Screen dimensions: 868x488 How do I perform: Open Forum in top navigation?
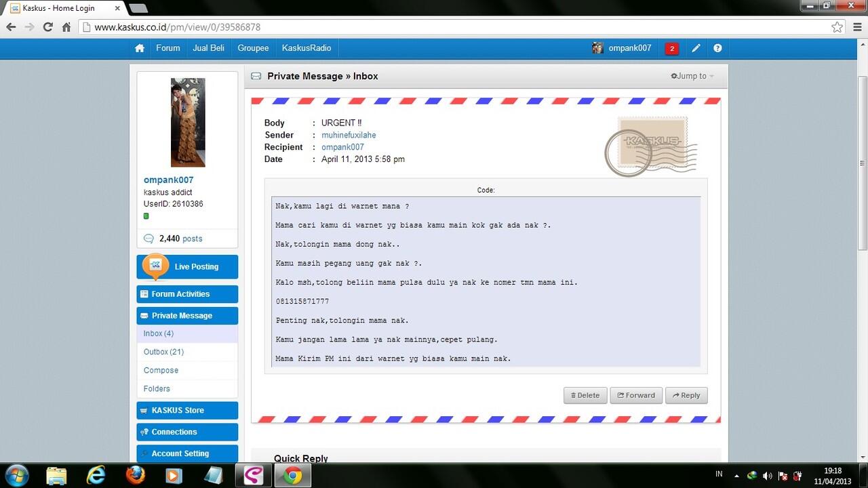[x=168, y=48]
